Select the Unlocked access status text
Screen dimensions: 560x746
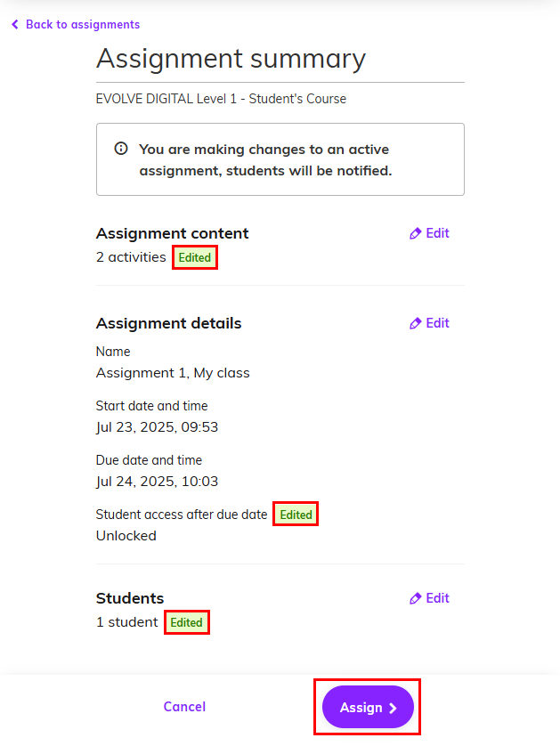click(x=120, y=535)
